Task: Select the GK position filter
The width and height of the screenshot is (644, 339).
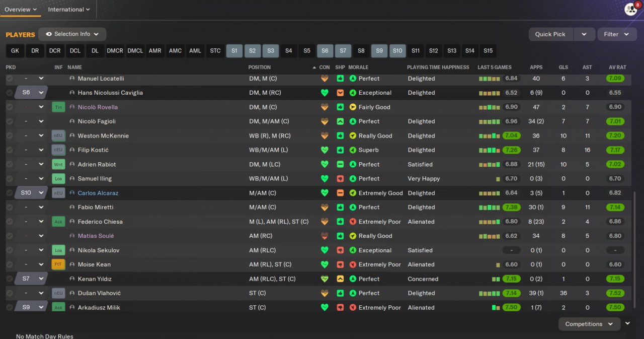Action: (15, 51)
